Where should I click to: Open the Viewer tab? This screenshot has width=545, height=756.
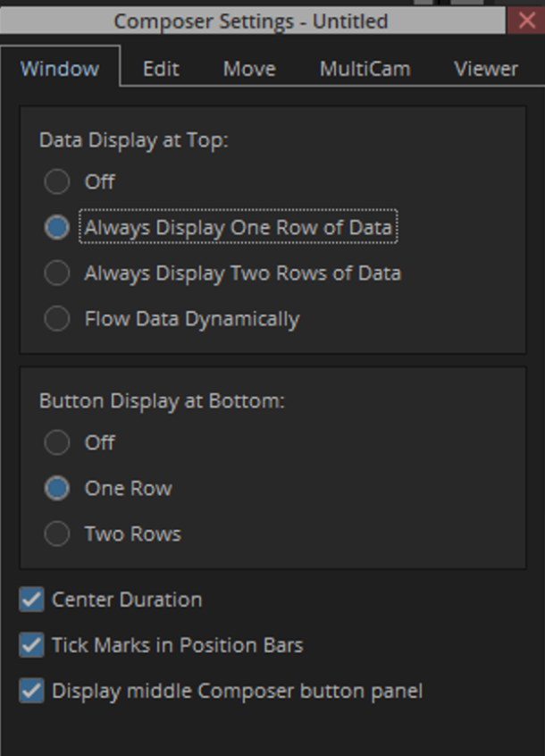point(485,69)
